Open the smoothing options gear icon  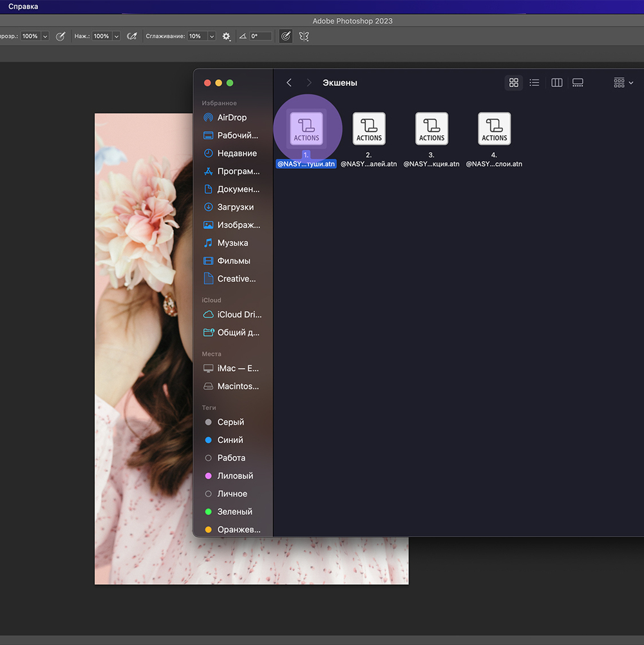[226, 37]
